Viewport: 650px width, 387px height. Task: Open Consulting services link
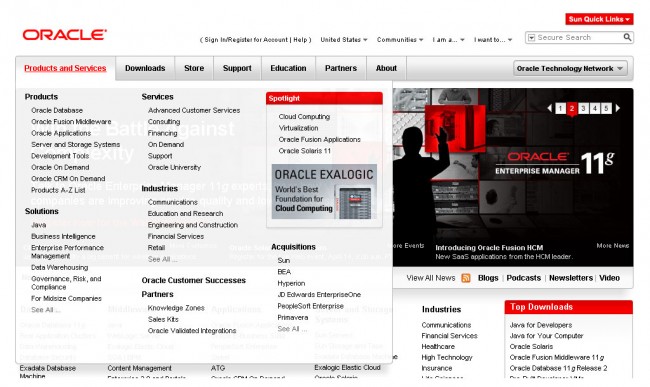click(164, 122)
